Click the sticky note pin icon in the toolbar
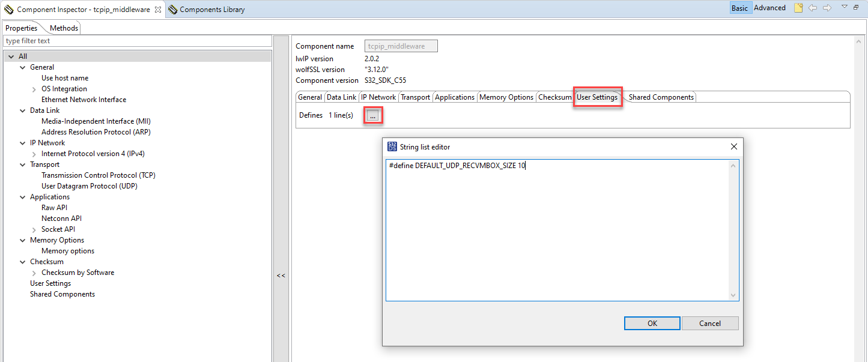868x362 pixels. [797, 8]
